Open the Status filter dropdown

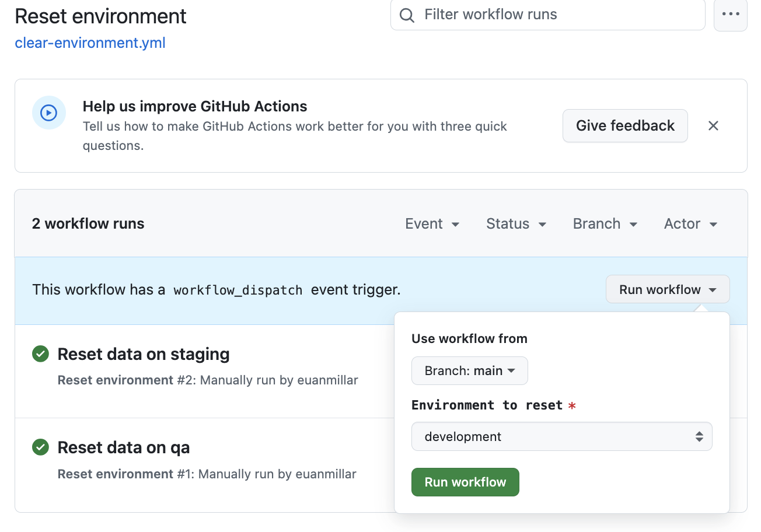(x=516, y=224)
